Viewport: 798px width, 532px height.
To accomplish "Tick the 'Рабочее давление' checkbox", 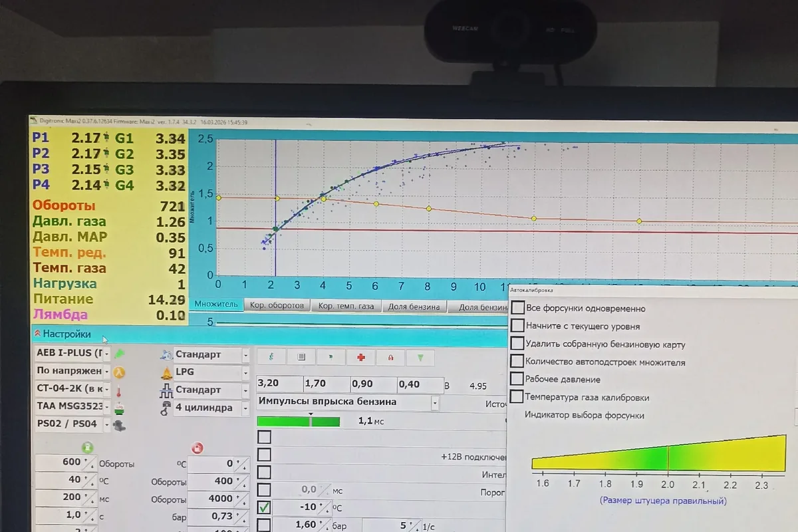I will 517,379.
